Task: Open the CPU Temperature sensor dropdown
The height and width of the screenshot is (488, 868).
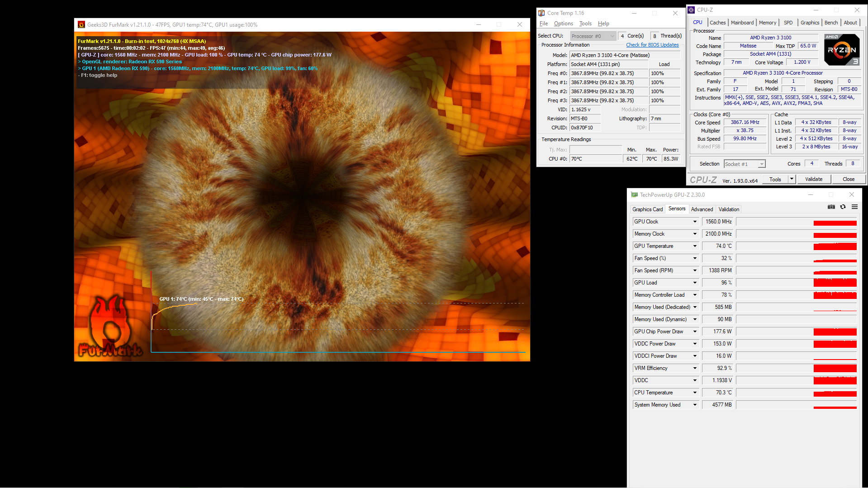Action: tap(695, 393)
